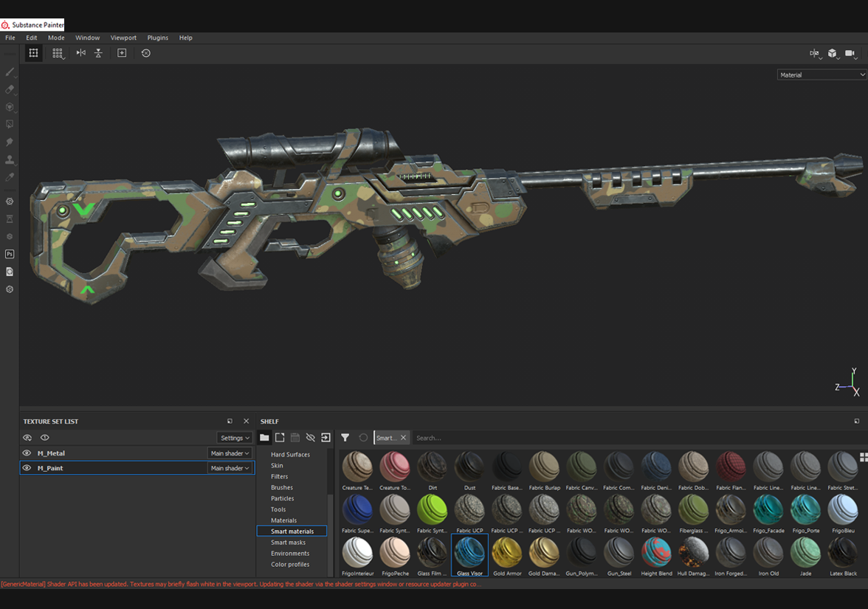Open the Viewport menu
This screenshot has height=609, width=868.
pos(123,38)
